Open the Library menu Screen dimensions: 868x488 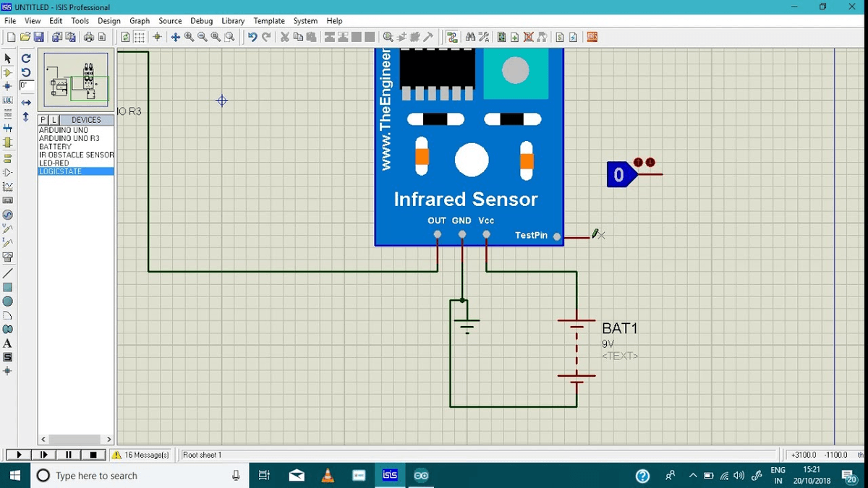coord(233,21)
